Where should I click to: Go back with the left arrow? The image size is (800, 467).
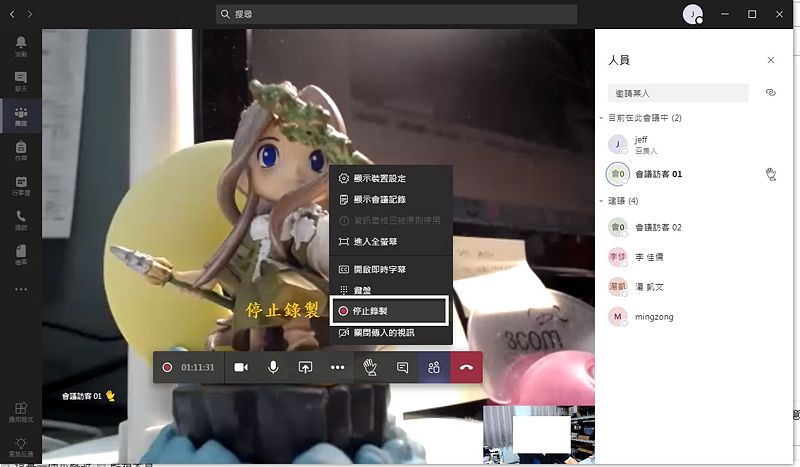tap(12, 14)
